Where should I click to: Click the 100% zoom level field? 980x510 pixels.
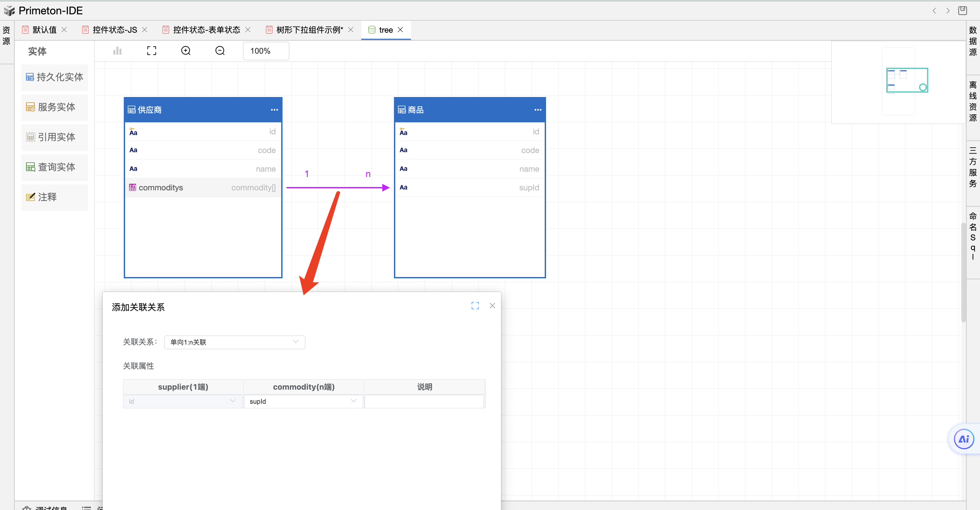coord(266,51)
